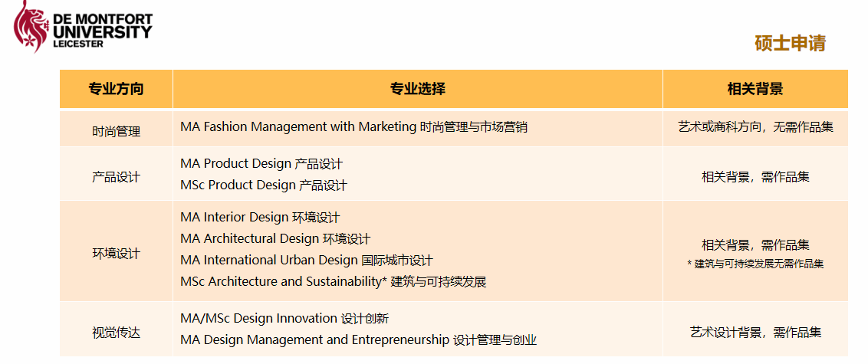Click the 硕士申请 heading

pyautogui.click(x=790, y=43)
